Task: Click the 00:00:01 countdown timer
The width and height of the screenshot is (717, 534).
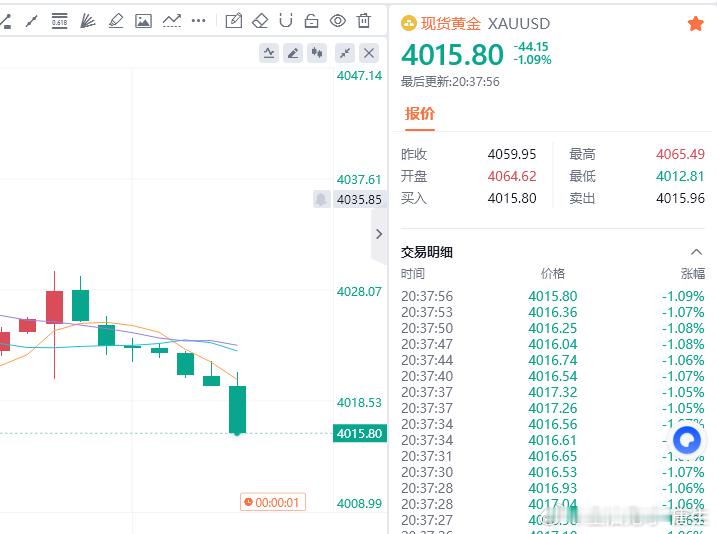Action: 273,502
